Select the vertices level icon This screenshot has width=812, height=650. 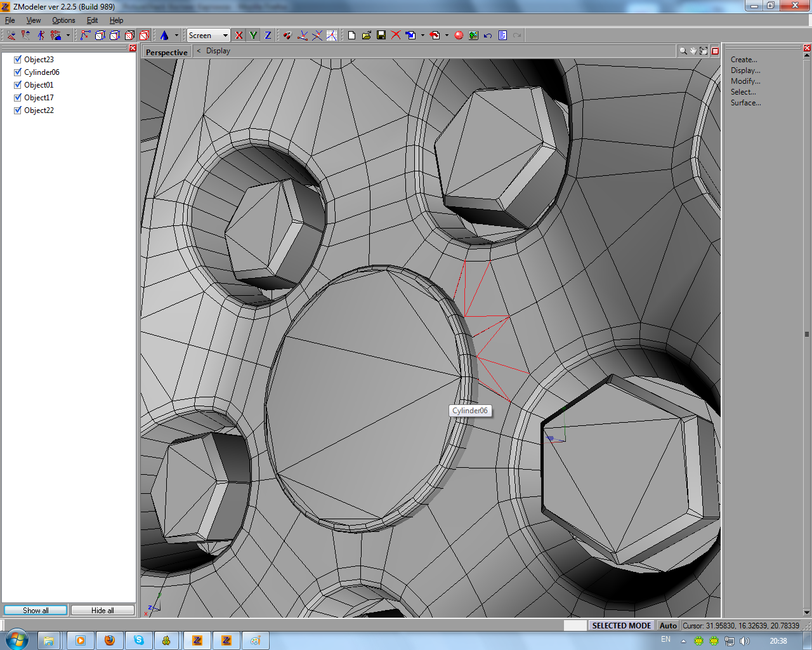click(86, 36)
